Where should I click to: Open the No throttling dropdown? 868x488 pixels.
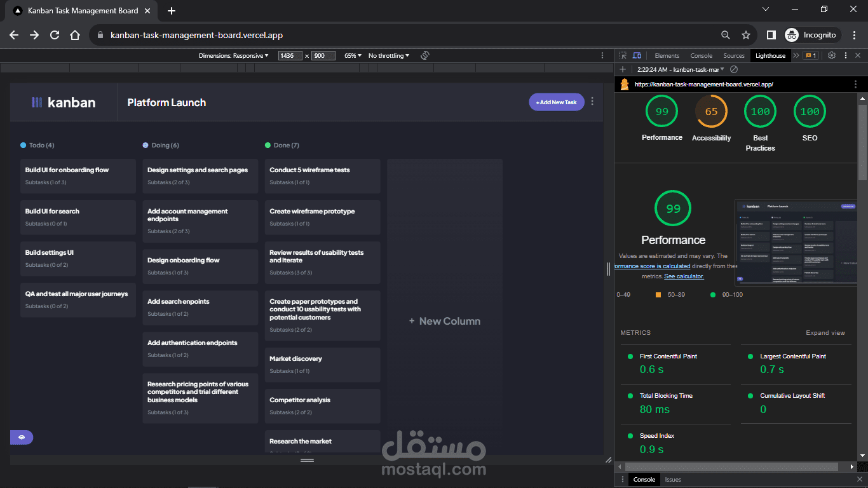tap(389, 56)
